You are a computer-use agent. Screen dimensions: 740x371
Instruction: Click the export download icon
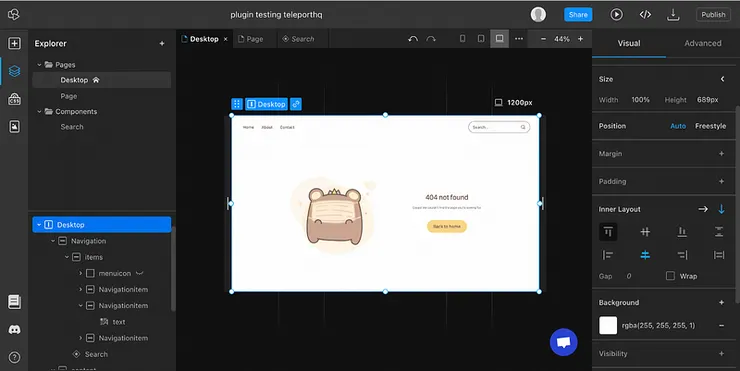(673, 15)
